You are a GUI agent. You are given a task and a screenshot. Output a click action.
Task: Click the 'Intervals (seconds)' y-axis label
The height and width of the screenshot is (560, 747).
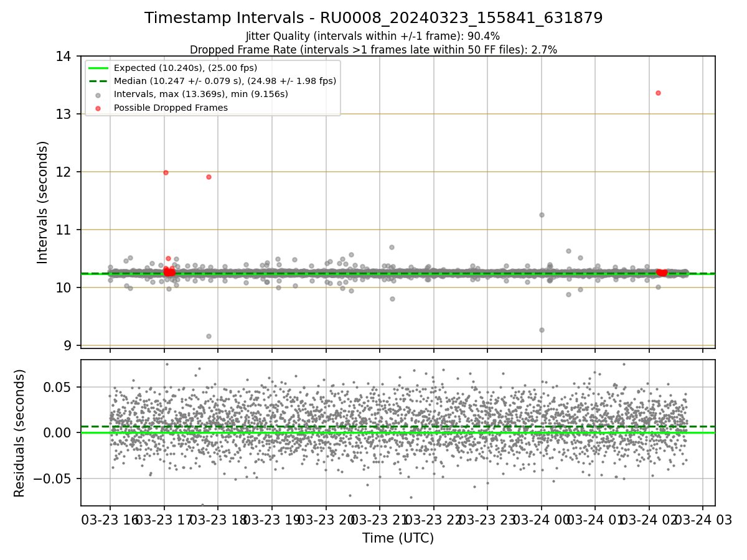coord(42,202)
